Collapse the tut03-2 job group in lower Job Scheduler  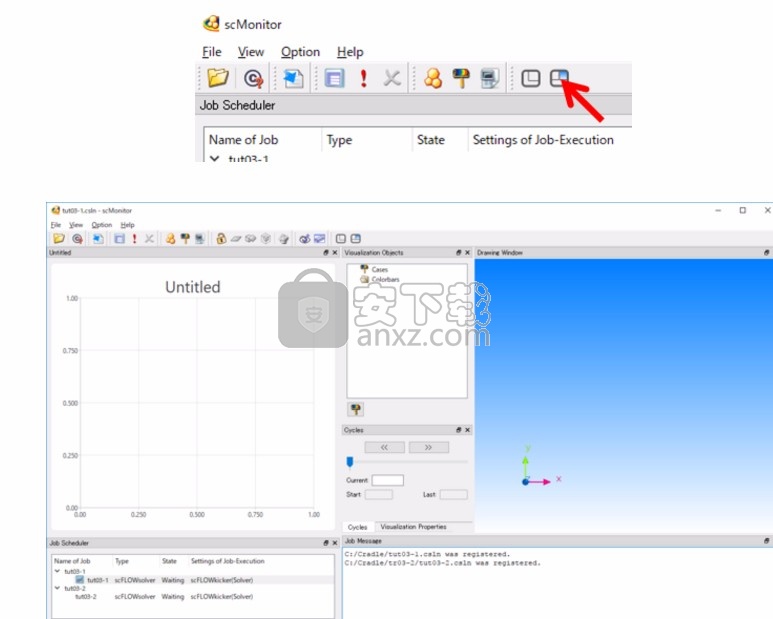(x=57, y=588)
